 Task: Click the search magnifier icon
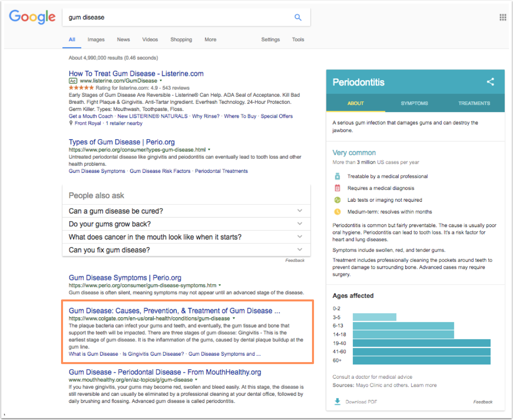click(298, 17)
